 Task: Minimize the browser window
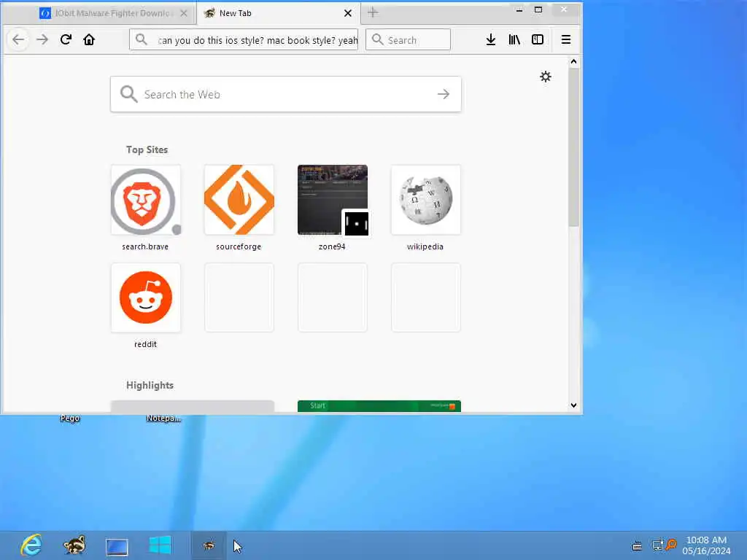(519, 9)
